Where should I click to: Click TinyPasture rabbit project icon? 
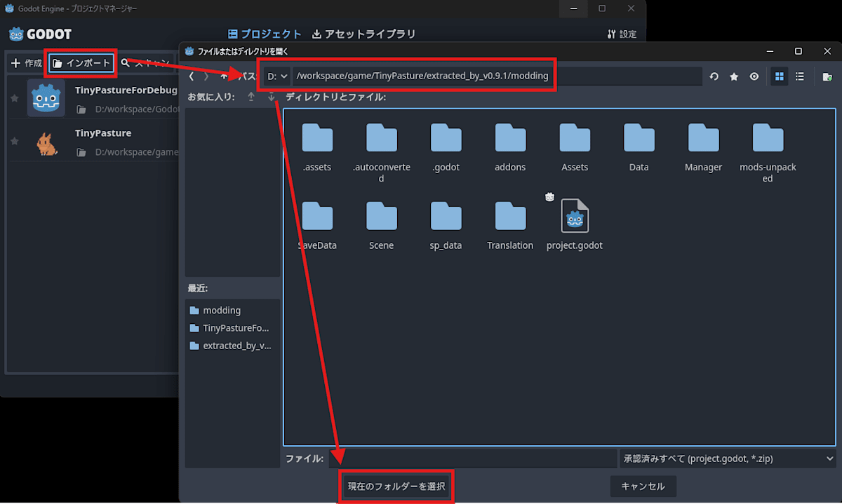(x=46, y=143)
